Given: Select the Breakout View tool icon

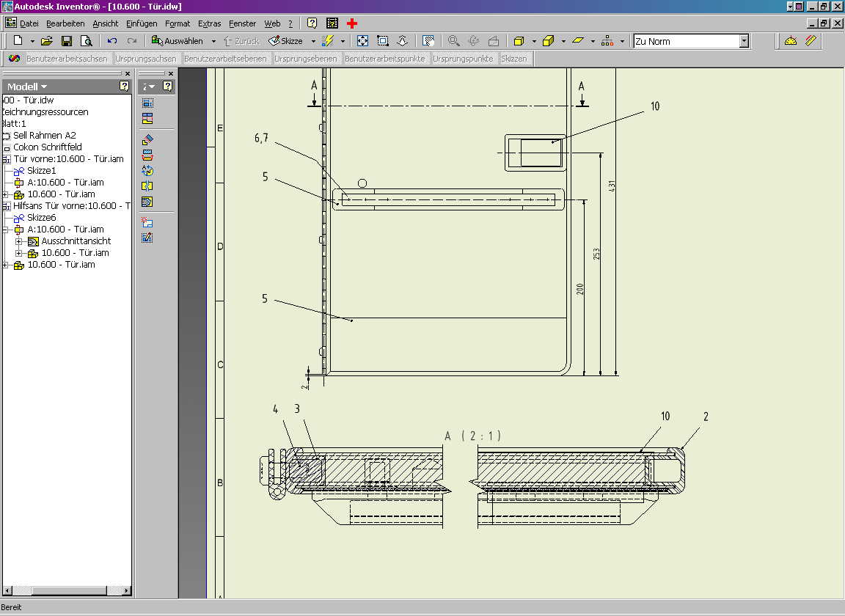Looking at the screenshot, I should [x=147, y=202].
